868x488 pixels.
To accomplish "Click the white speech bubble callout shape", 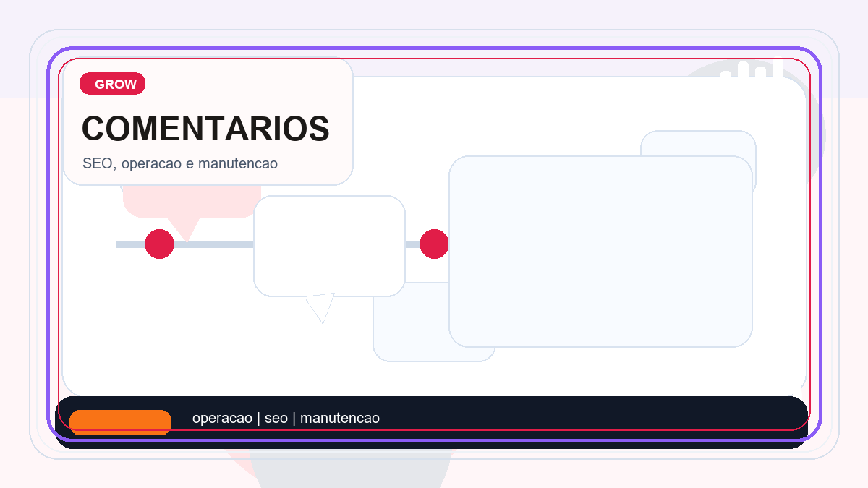I will (330, 246).
